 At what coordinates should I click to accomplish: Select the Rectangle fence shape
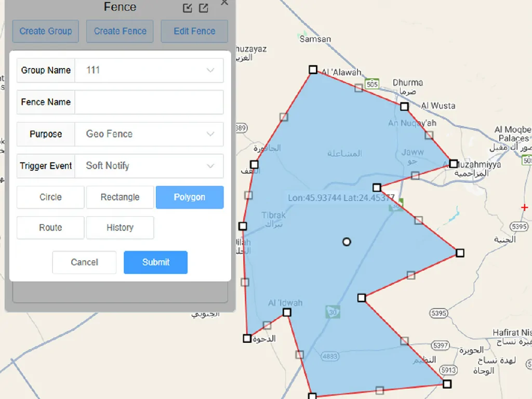(120, 197)
